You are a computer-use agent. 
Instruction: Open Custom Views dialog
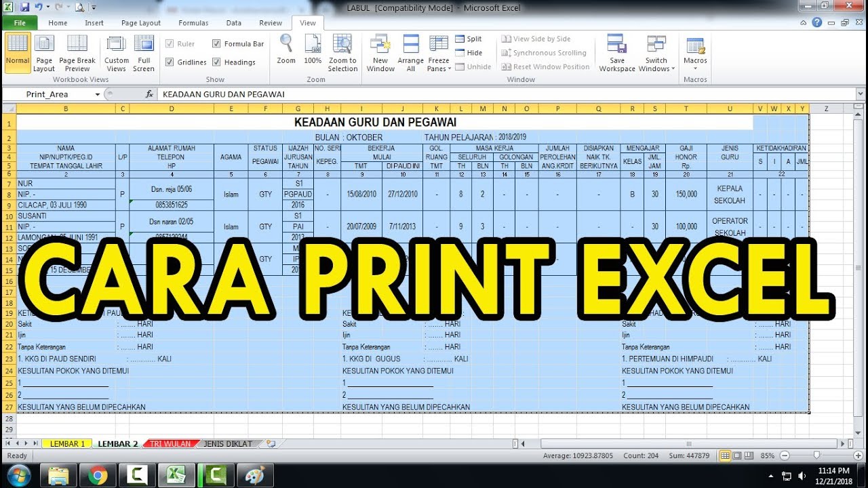(x=117, y=53)
